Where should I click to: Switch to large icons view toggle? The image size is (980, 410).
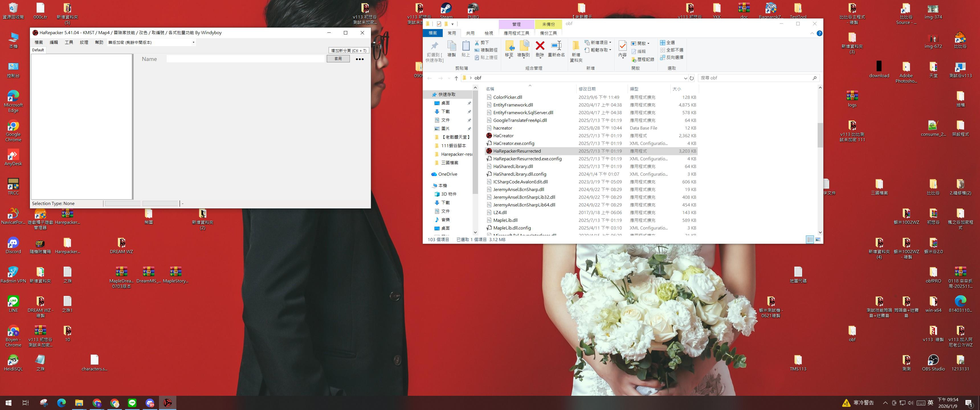click(818, 240)
